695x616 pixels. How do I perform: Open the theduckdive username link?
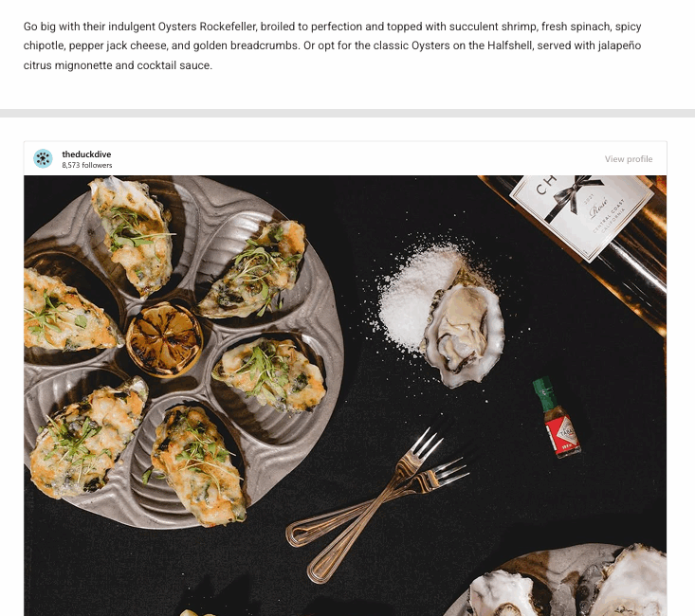pos(86,154)
